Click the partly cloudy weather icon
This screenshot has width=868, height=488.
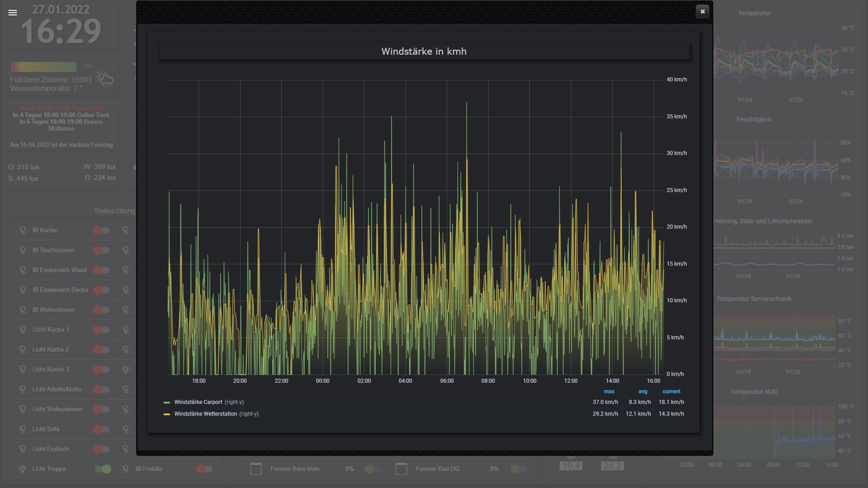point(104,79)
